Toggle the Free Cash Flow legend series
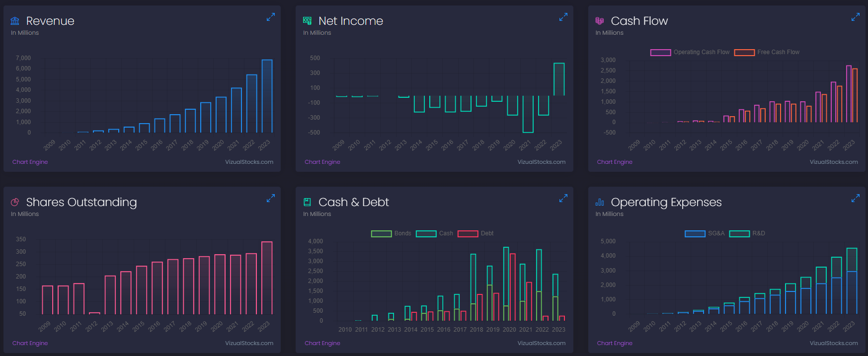868x356 pixels. pos(767,52)
